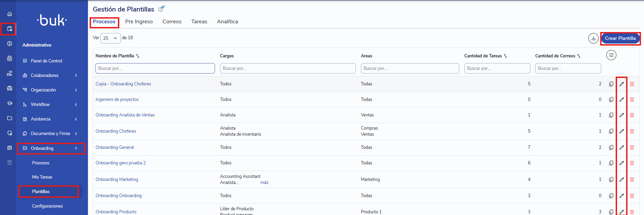Viewport: 644px width, 215px height.
Task: Edit Onboarding General with pencil icon
Action: tap(621, 147)
